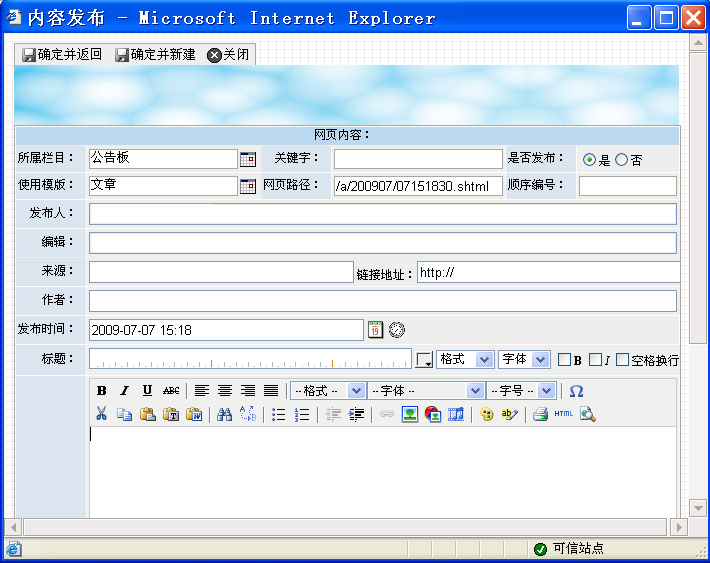Click the 来源 text field
This screenshot has width=710, height=563.
coord(221,272)
